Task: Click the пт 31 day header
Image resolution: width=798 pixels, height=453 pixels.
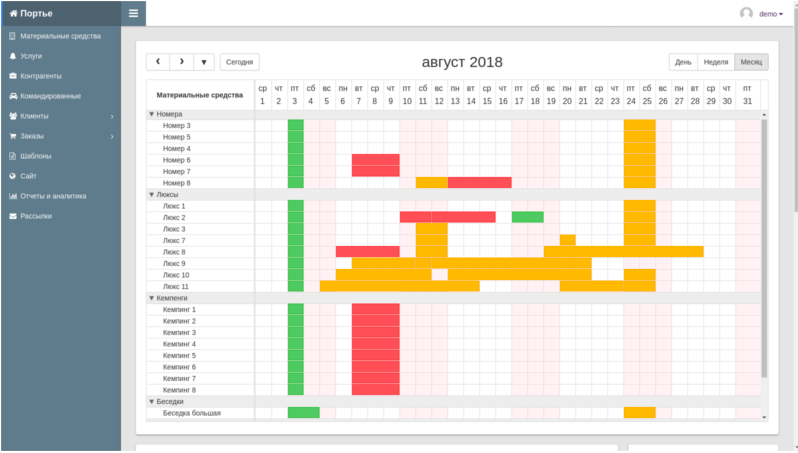Action: tap(747, 95)
